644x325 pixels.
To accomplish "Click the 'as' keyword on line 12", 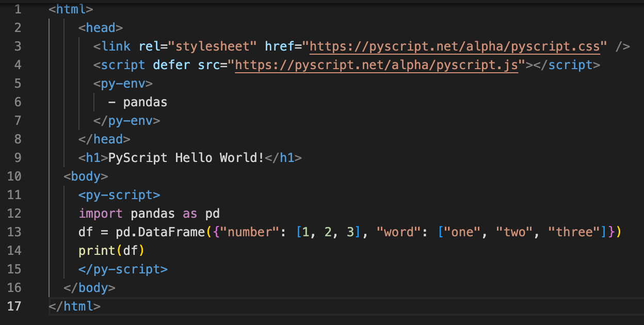I will [x=190, y=214].
